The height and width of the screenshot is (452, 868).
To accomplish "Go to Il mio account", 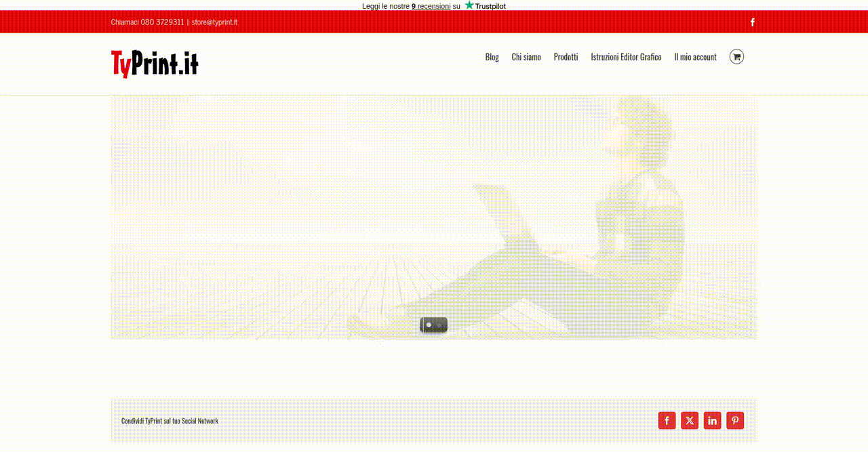I will (x=695, y=57).
